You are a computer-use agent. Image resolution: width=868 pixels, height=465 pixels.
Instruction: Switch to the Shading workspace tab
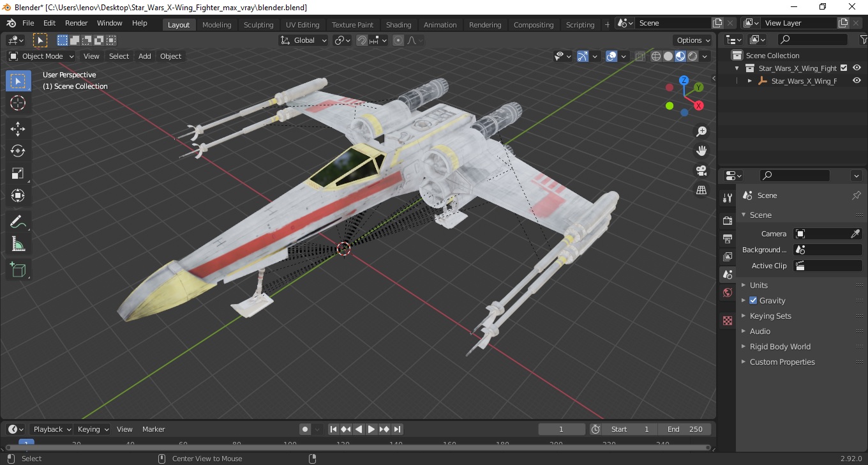pyautogui.click(x=398, y=25)
